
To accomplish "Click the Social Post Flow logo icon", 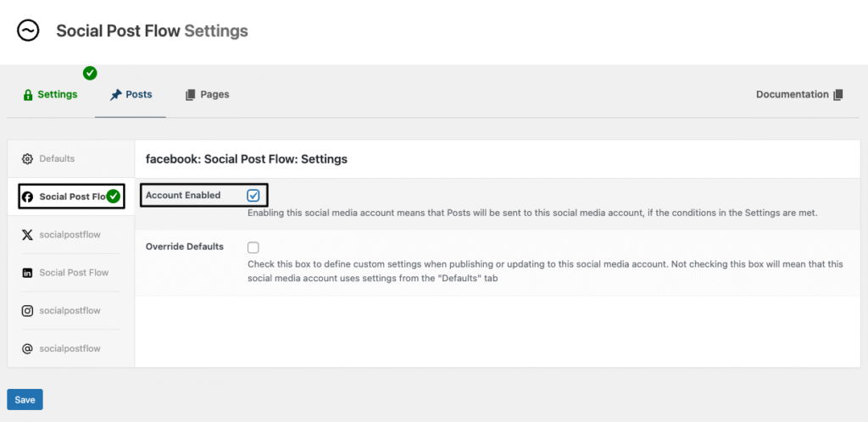I will click(28, 31).
